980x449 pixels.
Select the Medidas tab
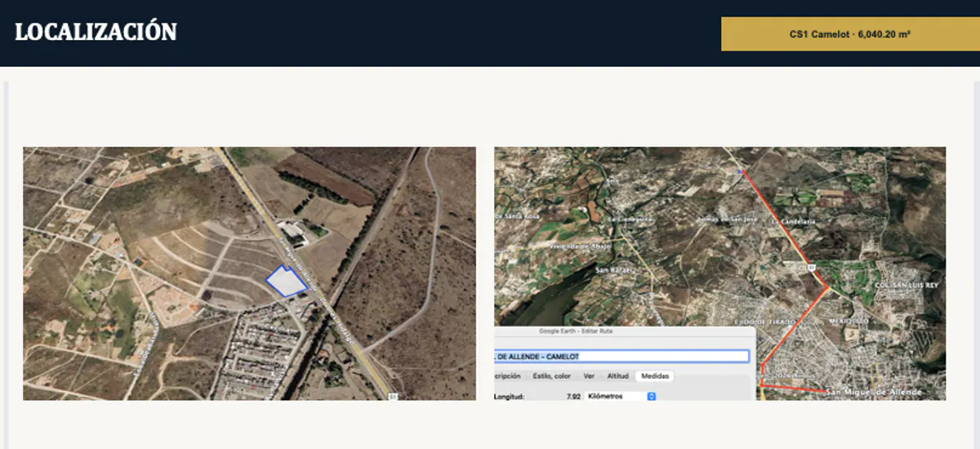656,376
